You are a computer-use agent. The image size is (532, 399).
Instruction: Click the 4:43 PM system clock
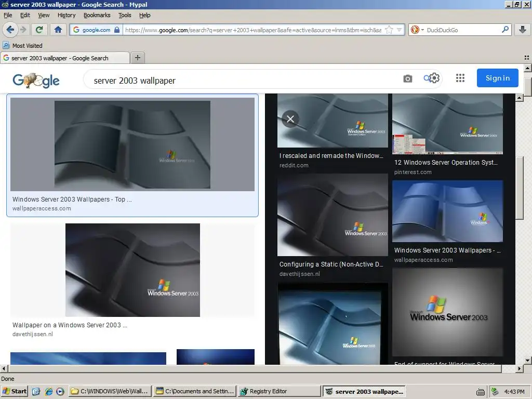(514, 392)
